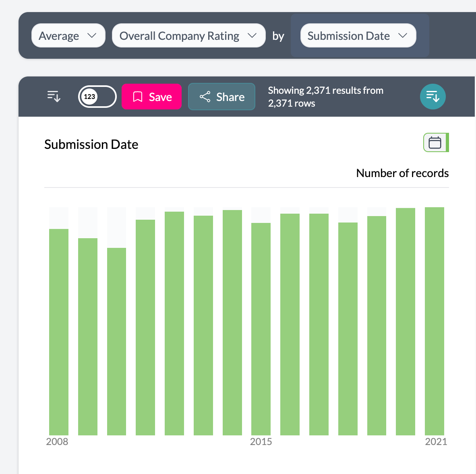This screenshot has height=474, width=476.
Task: Toggle the 123 number display switch
Action: [97, 97]
